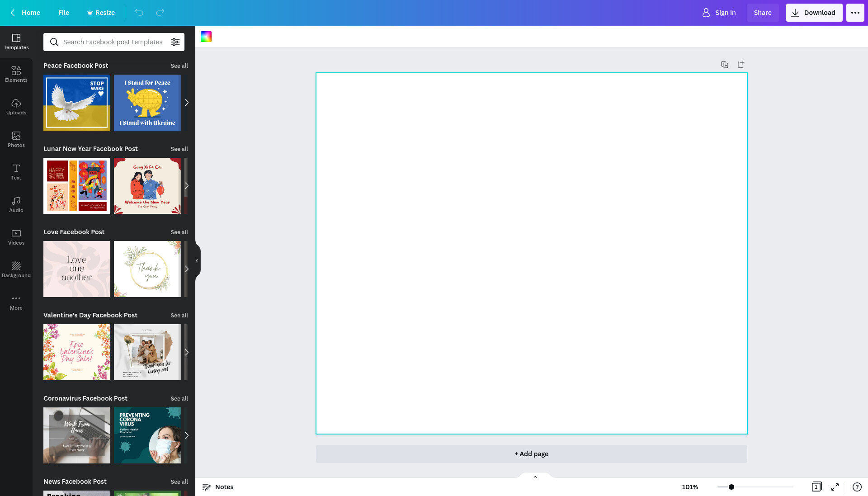Click the search magnifier icon
868x496 pixels.
54,42
